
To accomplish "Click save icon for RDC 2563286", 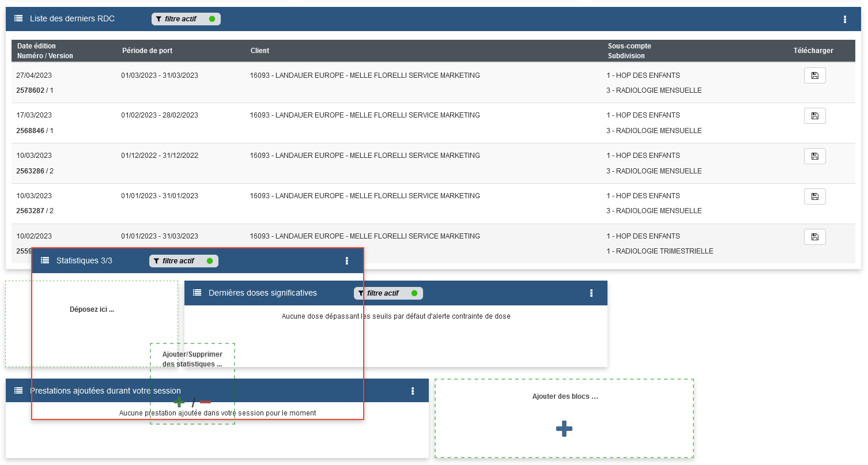I will 814,156.
